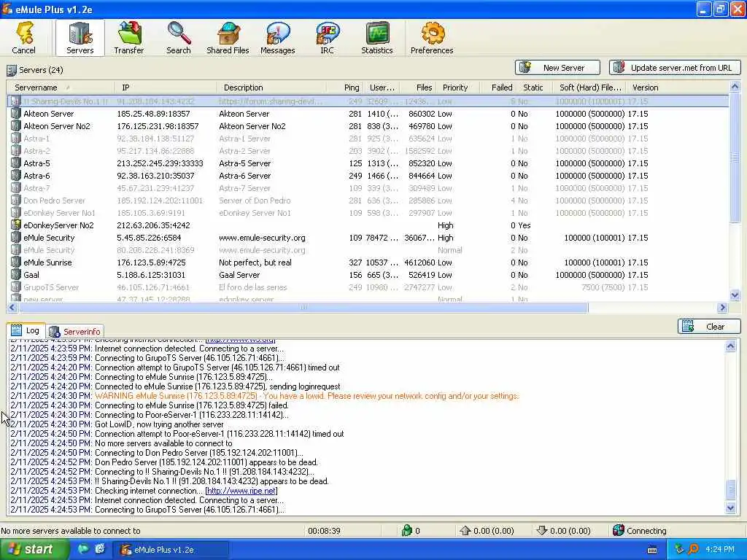Image resolution: width=747 pixels, height=560 pixels.
Task: Click IP 213.252.245.239:33333 cell
Action: [160, 163]
